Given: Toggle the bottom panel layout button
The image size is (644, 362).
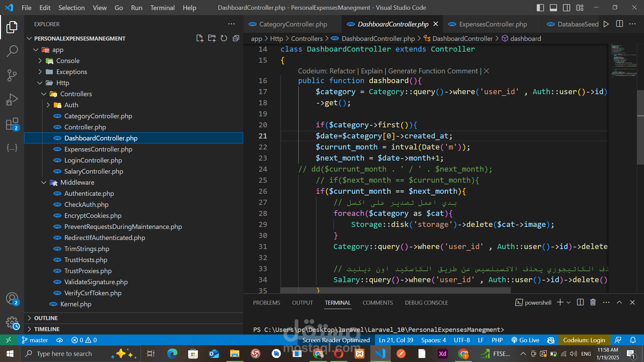Looking at the screenshot, I should point(553,7).
